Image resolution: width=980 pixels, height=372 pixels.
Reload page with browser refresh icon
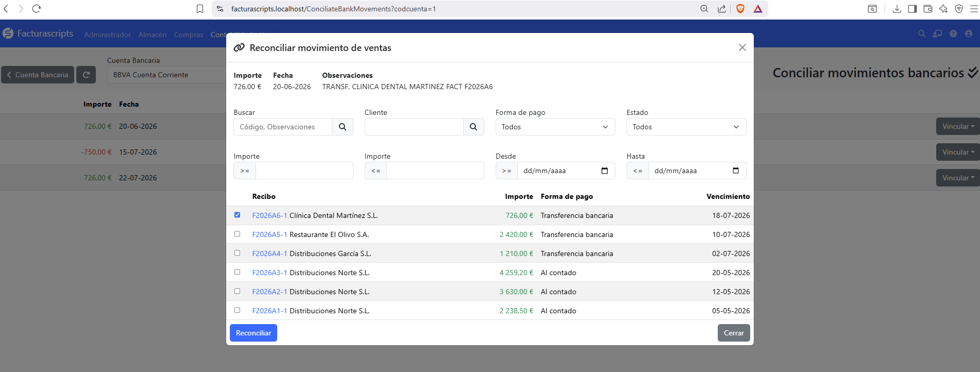click(37, 9)
